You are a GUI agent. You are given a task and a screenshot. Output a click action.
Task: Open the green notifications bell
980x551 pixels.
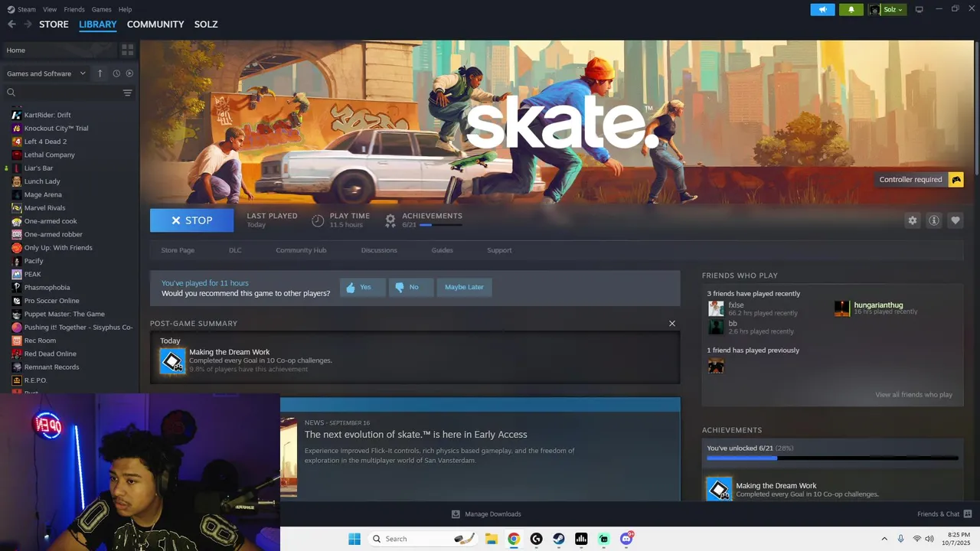point(851,9)
